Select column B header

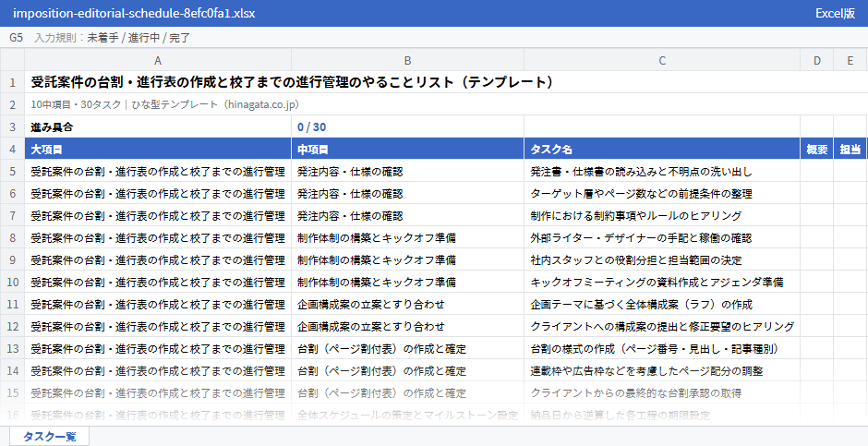[407, 60]
